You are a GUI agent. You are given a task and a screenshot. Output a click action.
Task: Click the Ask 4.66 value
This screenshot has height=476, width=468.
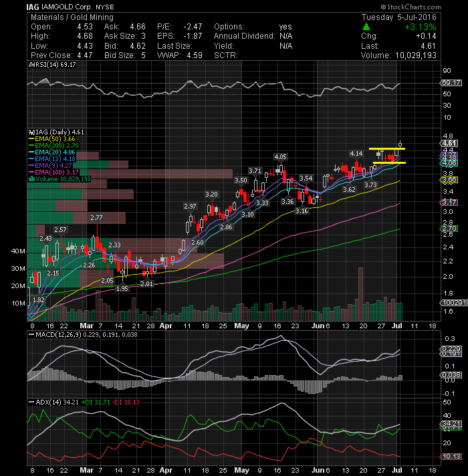pos(138,27)
